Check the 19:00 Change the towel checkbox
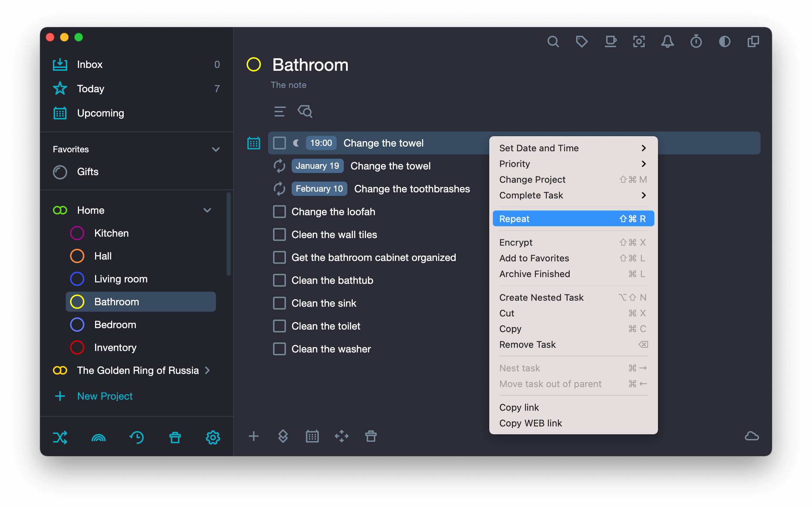The height and width of the screenshot is (509, 812). click(x=279, y=143)
